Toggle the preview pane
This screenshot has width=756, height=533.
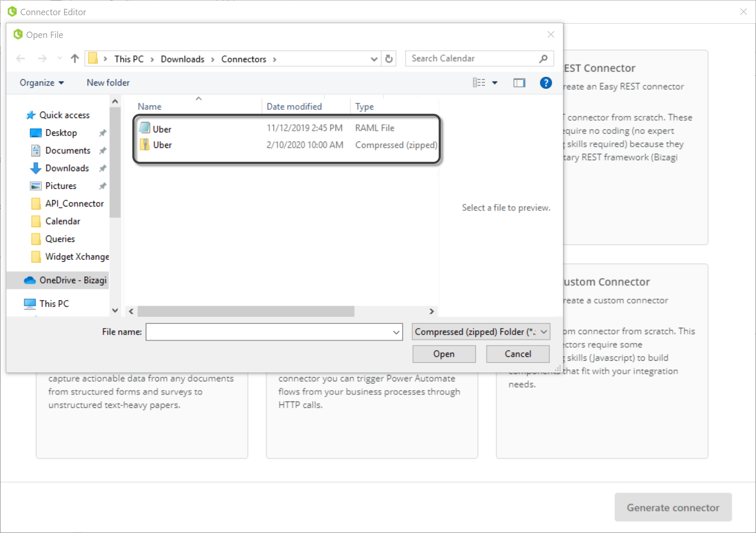(519, 83)
